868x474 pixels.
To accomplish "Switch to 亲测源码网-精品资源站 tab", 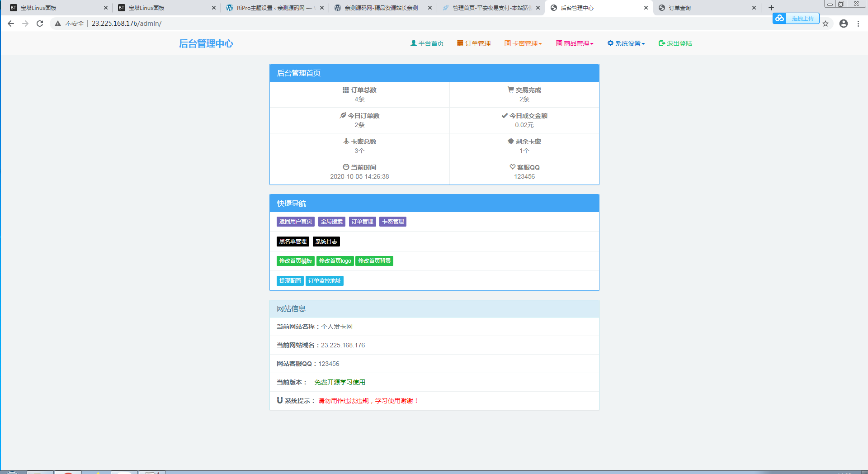I will [382, 8].
